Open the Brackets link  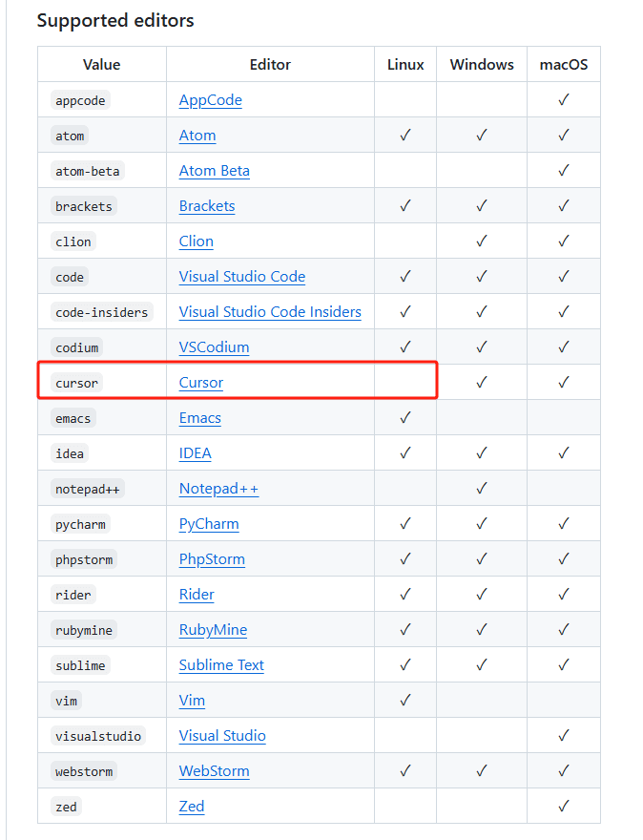(207, 206)
